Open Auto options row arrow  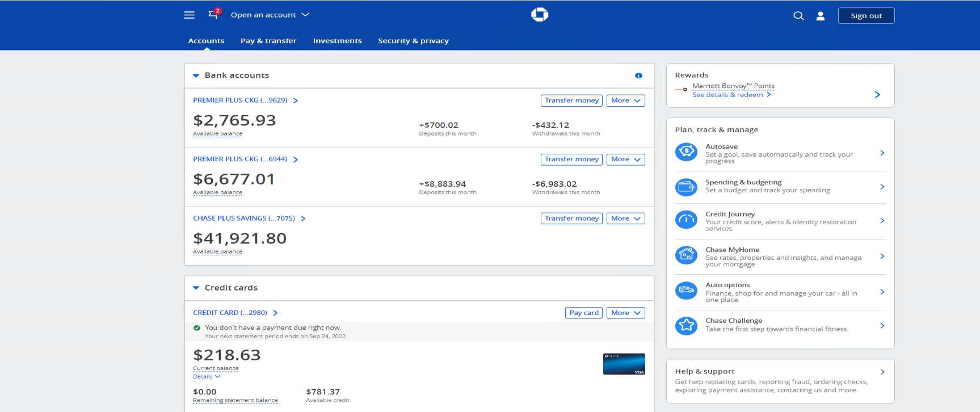coord(882,292)
